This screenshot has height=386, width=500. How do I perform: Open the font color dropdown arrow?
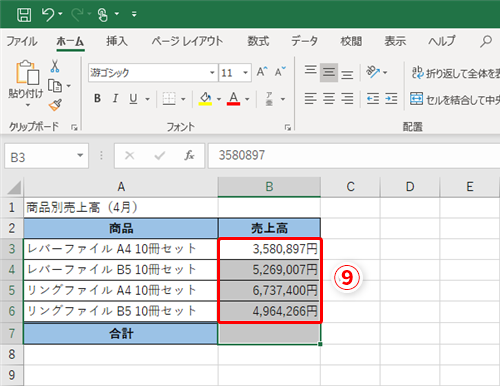coord(247,99)
